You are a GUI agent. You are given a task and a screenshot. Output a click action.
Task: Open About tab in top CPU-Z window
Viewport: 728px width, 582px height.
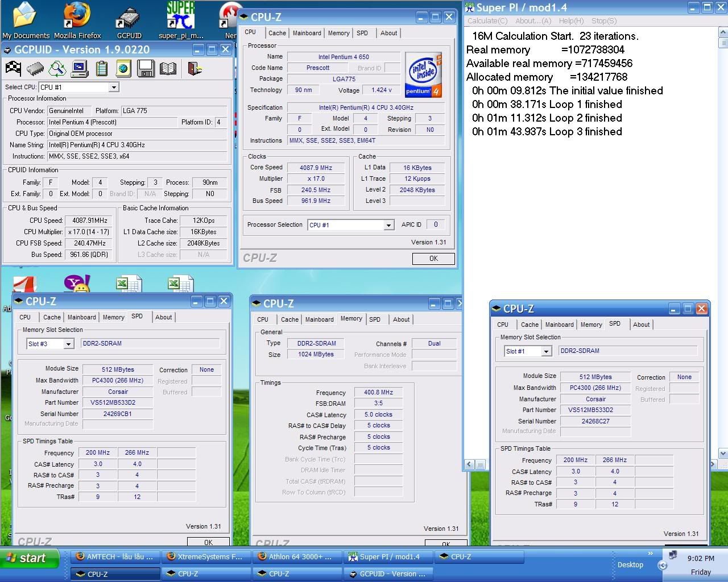pos(389,33)
